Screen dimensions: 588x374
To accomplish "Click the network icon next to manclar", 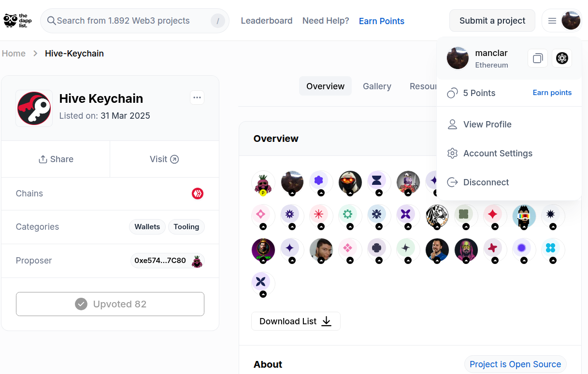I will [562, 58].
